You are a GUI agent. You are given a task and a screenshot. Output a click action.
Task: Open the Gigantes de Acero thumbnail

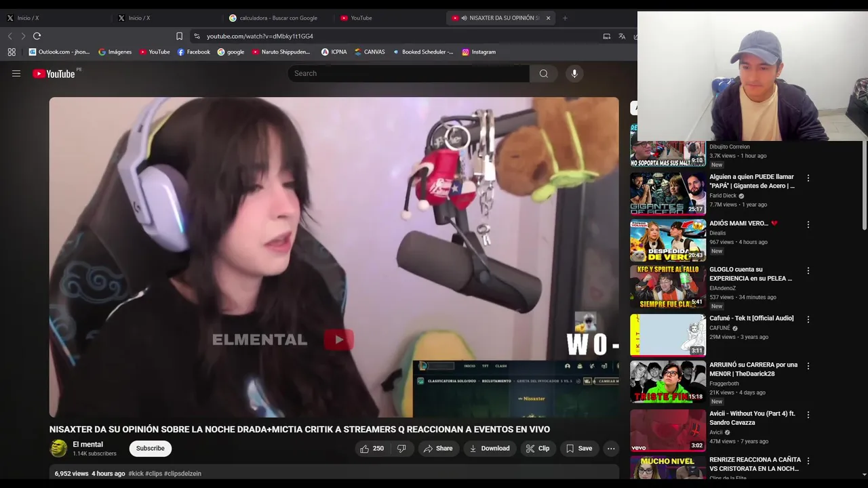tap(668, 194)
